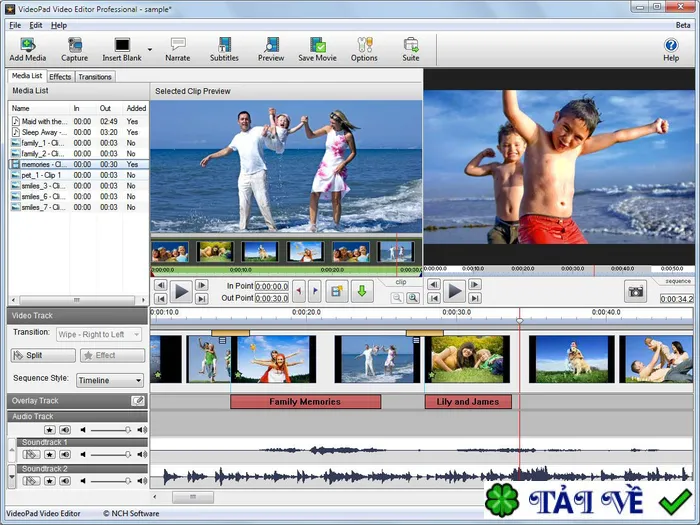Open the Subtitles tool
The height and width of the screenshot is (525, 700).
pyautogui.click(x=224, y=49)
